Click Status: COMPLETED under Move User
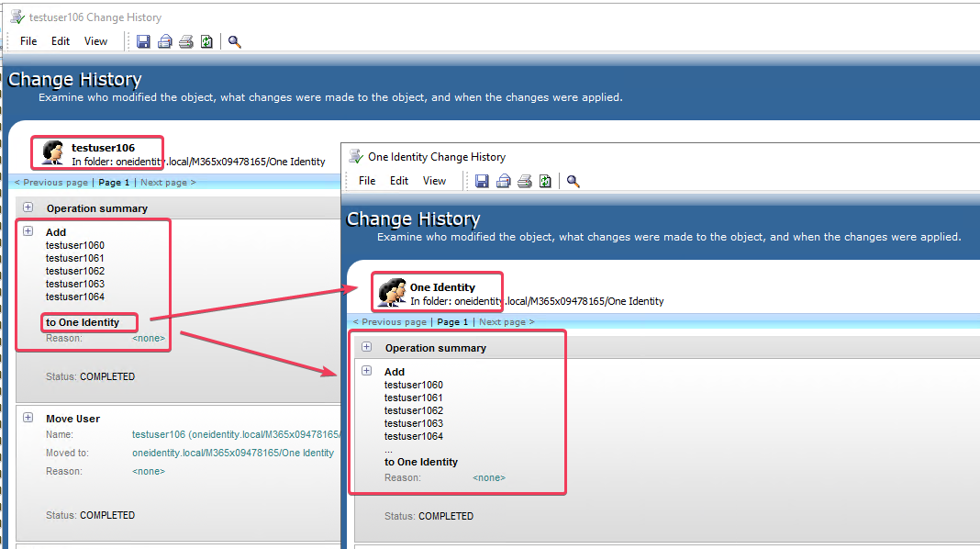 click(90, 515)
